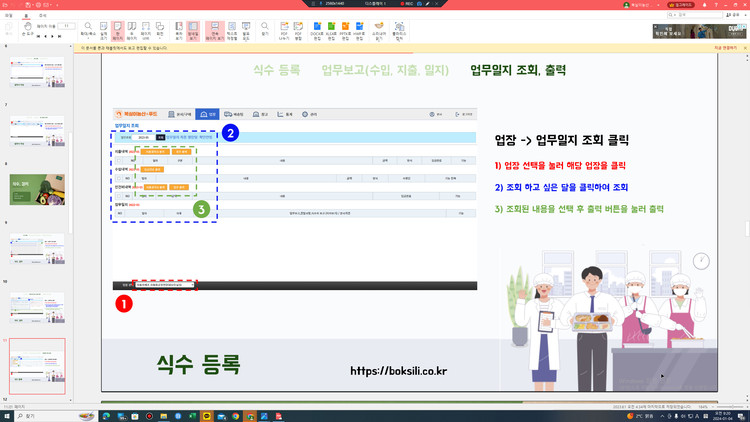Screen dimensions: 750x422
Task: Open PDF merge tool
Action: [298, 31]
